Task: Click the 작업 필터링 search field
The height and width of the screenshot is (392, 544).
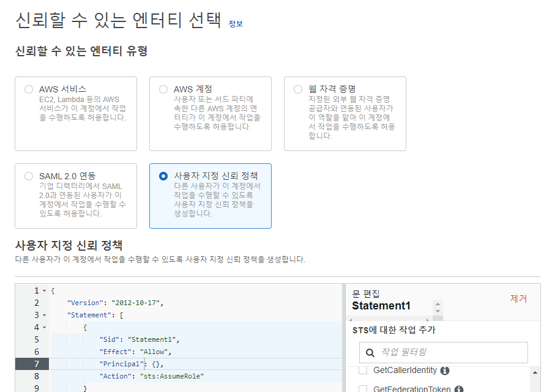Action: point(444,352)
